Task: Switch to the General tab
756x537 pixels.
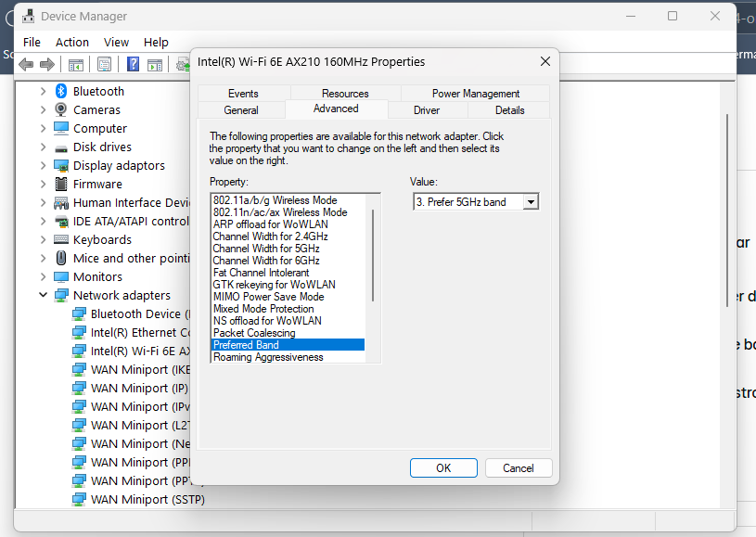Action: coord(241,110)
